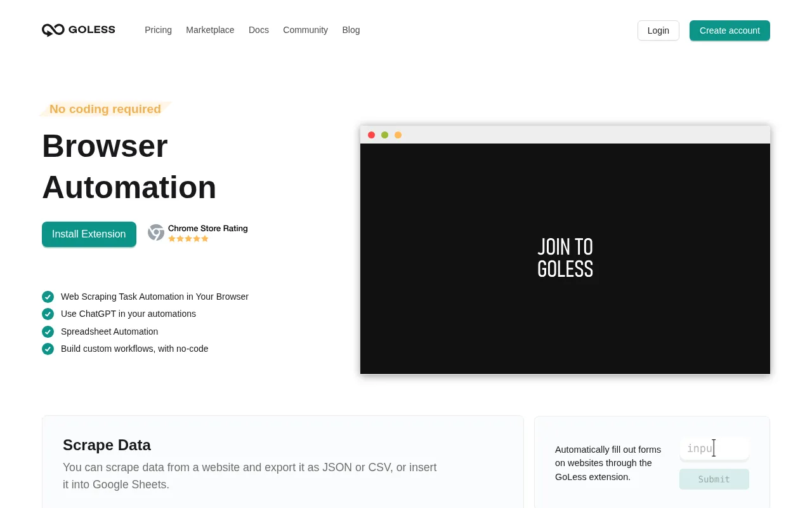Click the checkmark next to Web Scraping Task Automation
The width and height of the screenshot is (812, 508).
point(48,297)
